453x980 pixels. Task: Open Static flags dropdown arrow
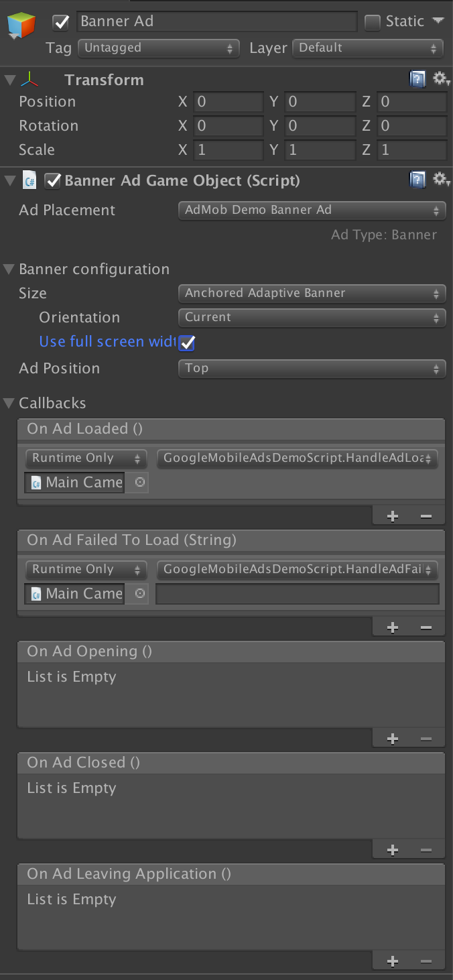point(438,21)
